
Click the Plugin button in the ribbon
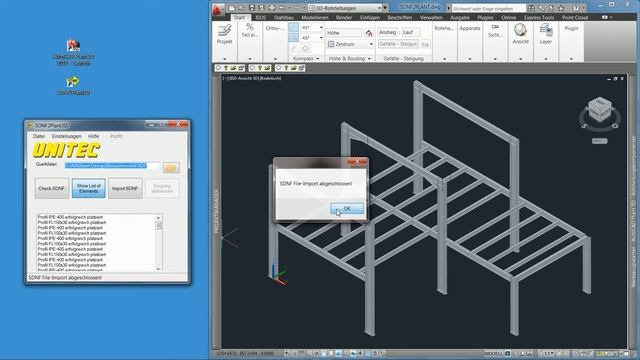[571, 28]
